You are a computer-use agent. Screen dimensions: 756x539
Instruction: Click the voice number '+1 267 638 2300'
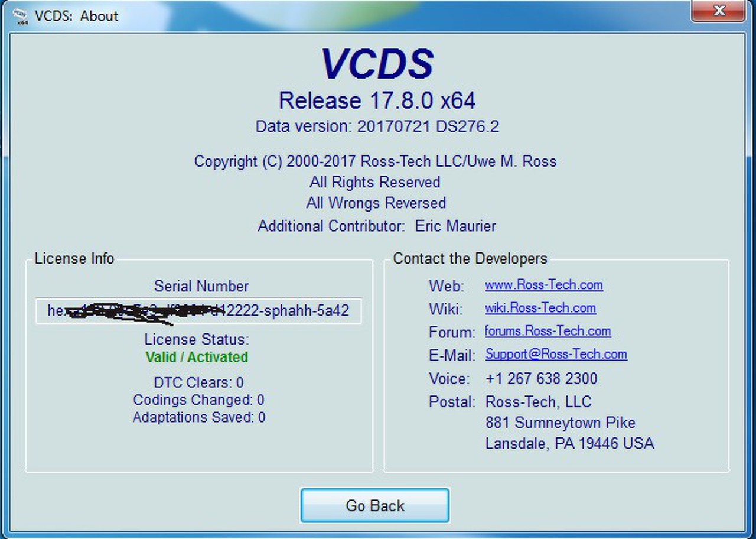(541, 378)
